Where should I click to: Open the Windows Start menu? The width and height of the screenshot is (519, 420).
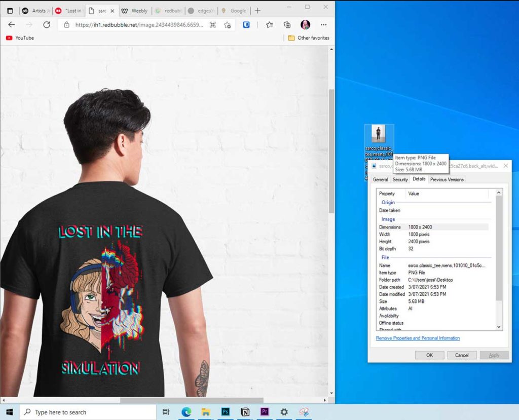tap(10, 412)
